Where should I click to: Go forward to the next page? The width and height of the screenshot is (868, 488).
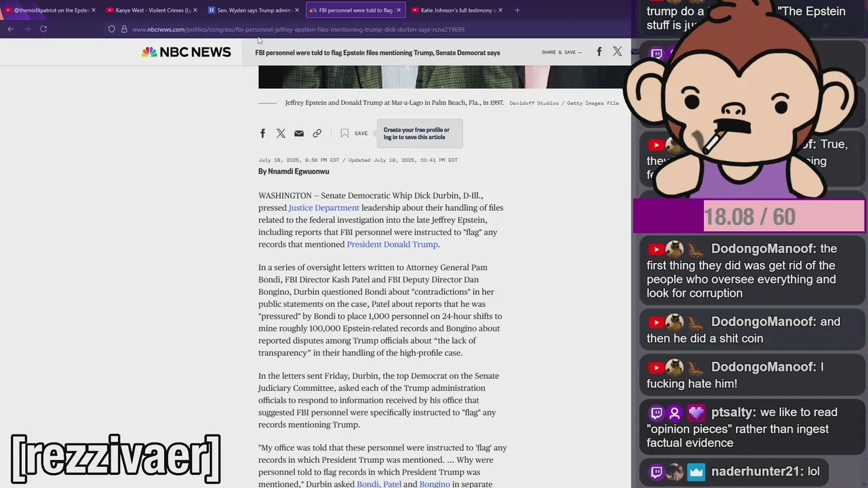click(27, 29)
